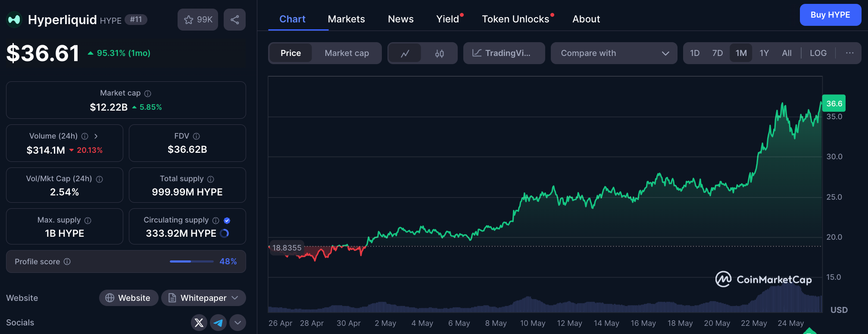Click the $36.62B FDV value
Viewport: 868px width, 334px height.
[187, 149]
